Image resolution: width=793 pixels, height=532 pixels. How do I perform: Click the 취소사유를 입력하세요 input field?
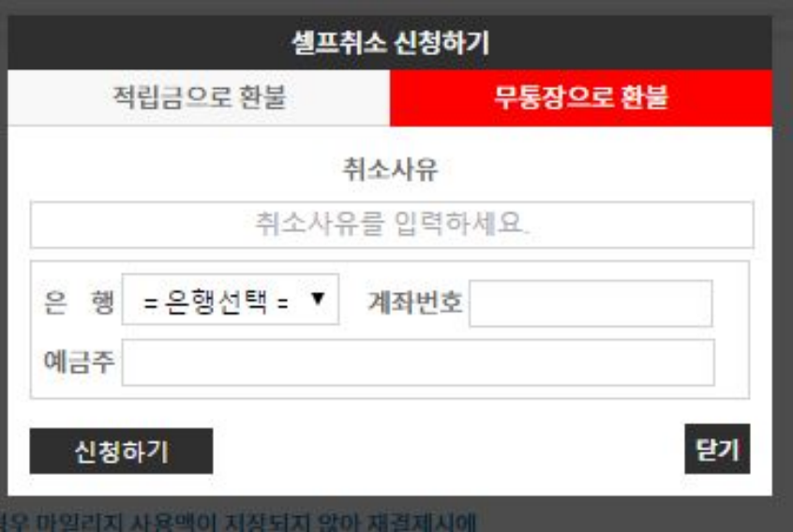[392, 225]
